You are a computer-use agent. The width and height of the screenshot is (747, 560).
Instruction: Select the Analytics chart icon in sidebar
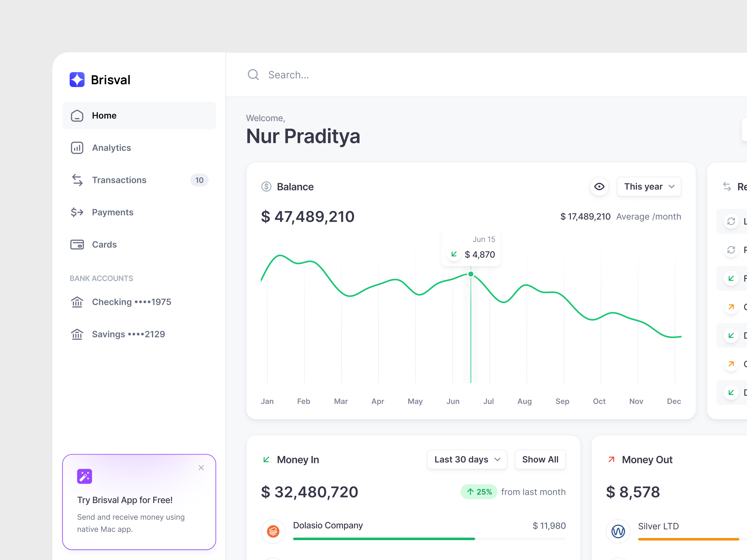click(x=77, y=148)
